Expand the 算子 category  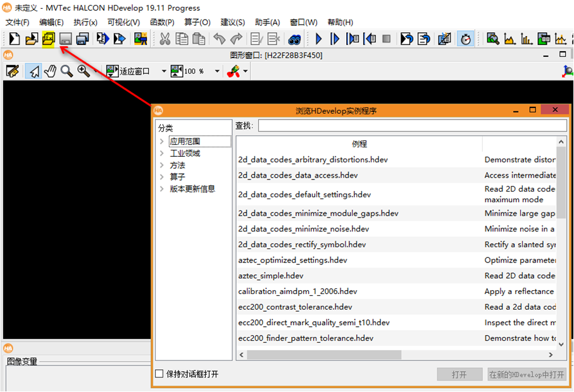pos(161,176)
